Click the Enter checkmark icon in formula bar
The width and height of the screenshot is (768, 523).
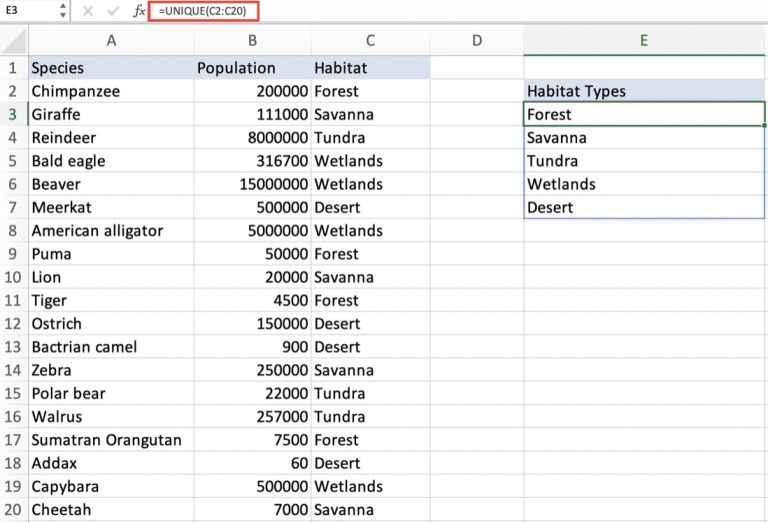click(112, 11)
